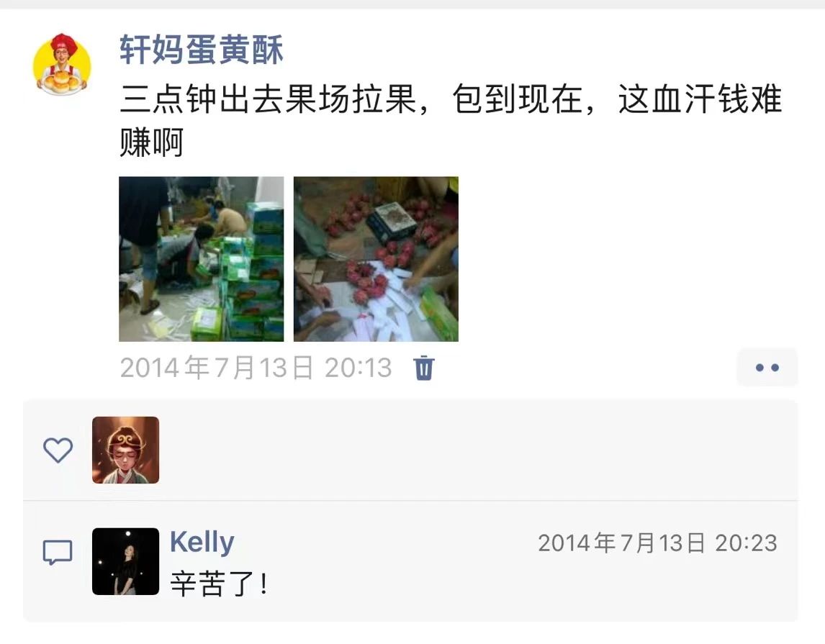The width and height of the screenshot is (825, 644).
Task: Open the 轩妈蛋黄酥 profile avatar
Action: [x=62, y=64]
